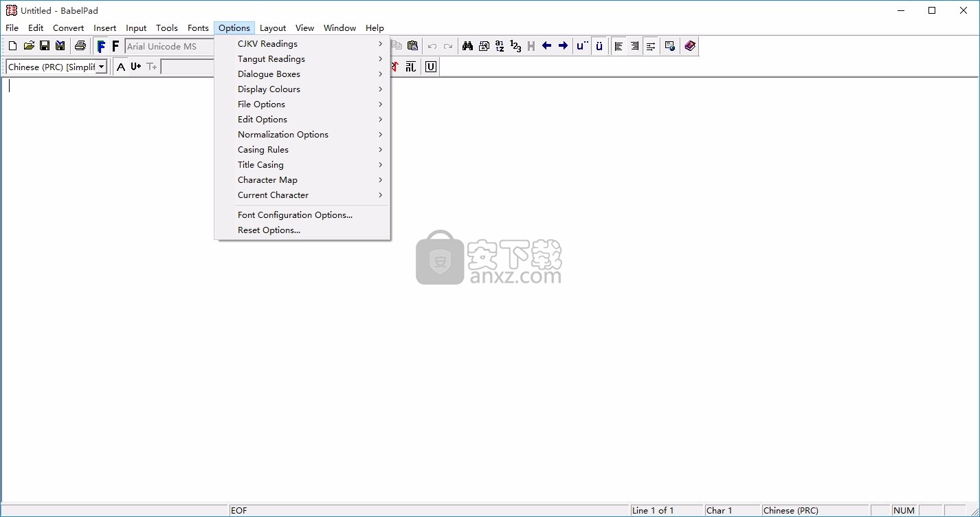The width and height of the screenshot is (980, 517).
Task: Click the New document icon
Action: pos(12,46)
